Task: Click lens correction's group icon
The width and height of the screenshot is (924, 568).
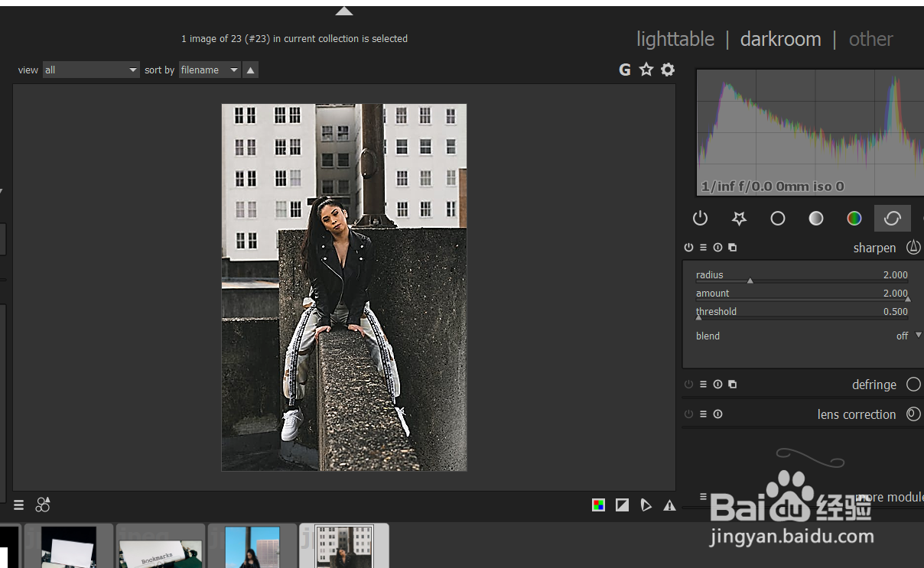Action: point(913,414)
